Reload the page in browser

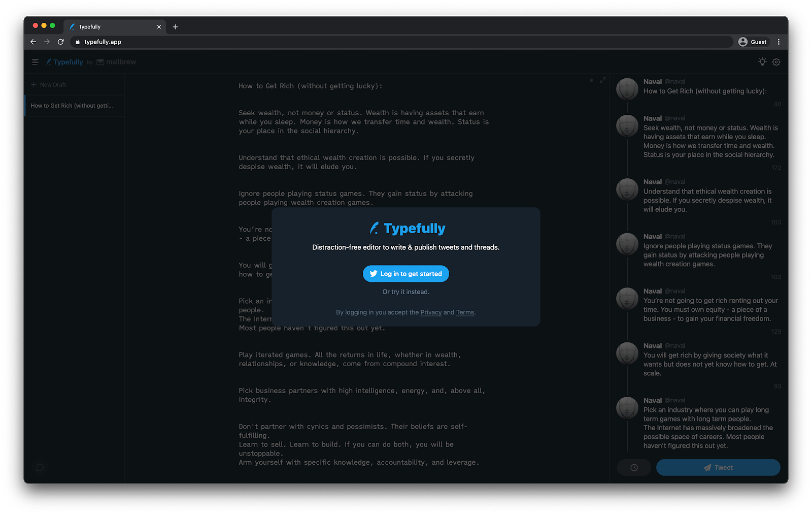pyautogui.click(x=60, y=42)
